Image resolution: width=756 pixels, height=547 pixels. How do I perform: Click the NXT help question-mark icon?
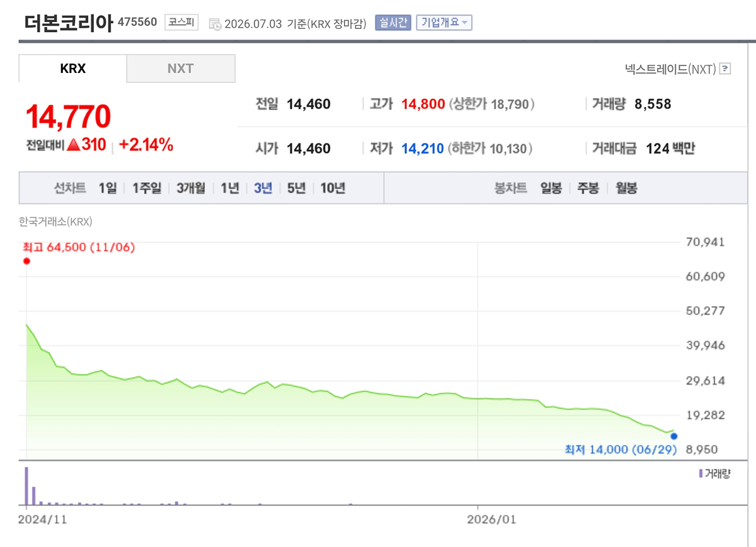[725, 69]
